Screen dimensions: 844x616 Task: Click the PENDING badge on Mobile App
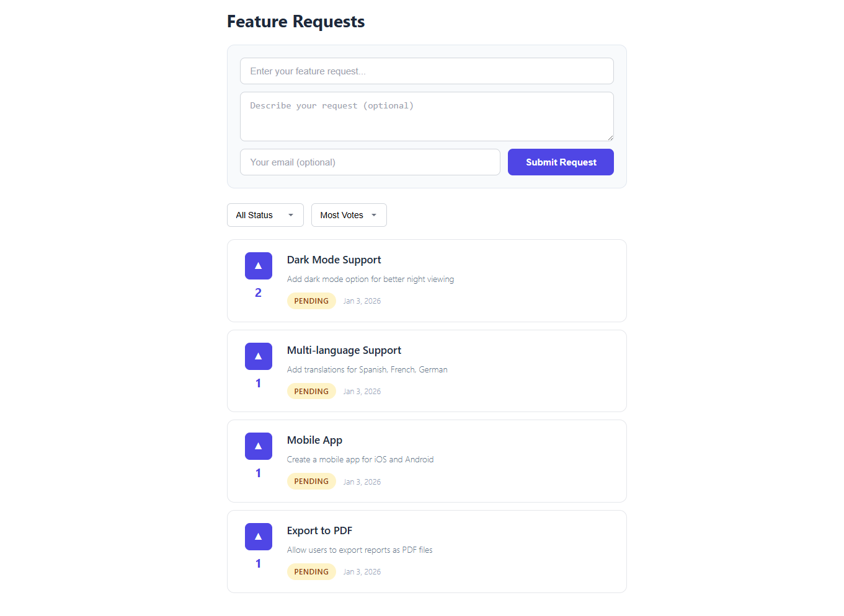311,481
